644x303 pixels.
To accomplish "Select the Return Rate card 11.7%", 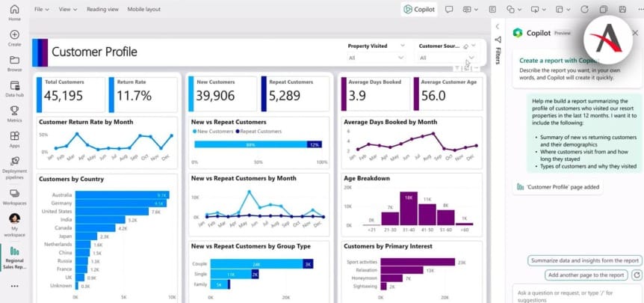I will [143, 94].
